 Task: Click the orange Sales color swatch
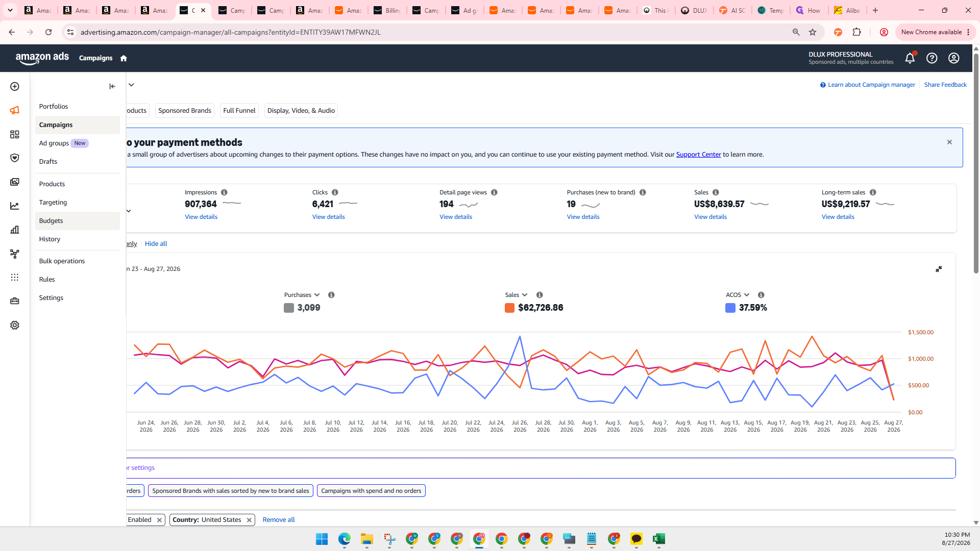509,308
